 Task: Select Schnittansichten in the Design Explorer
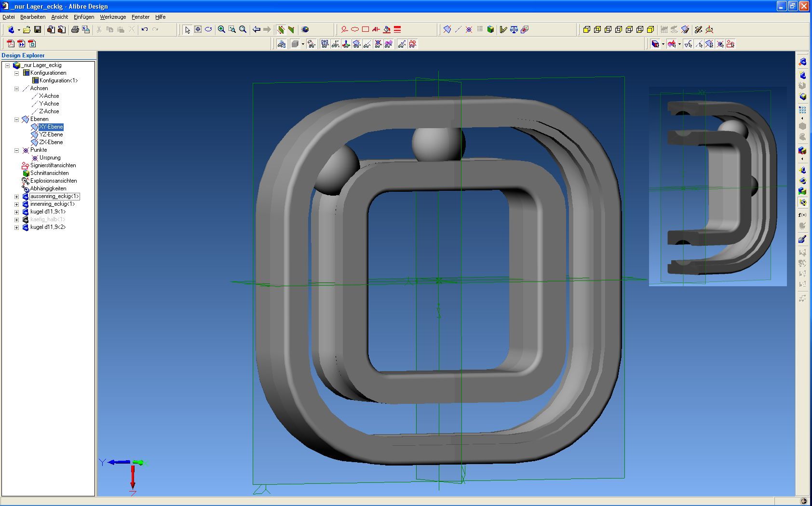[x=49, y=173]
